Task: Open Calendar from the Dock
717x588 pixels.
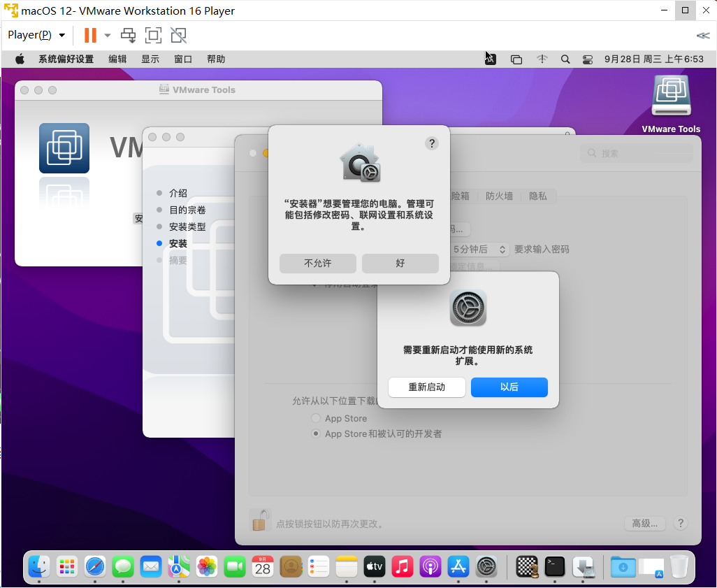Action: tap(263, 566)
